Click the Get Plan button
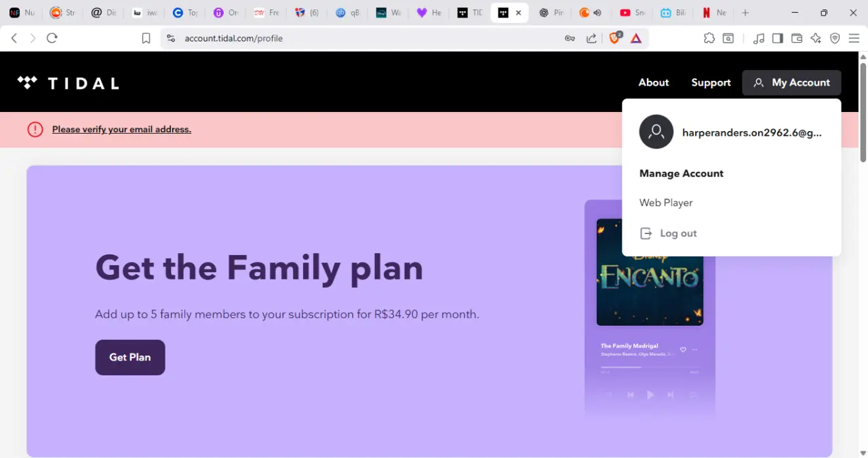Image resolution: width=868 pixels, height=458 pixels. tap(130, 358)
